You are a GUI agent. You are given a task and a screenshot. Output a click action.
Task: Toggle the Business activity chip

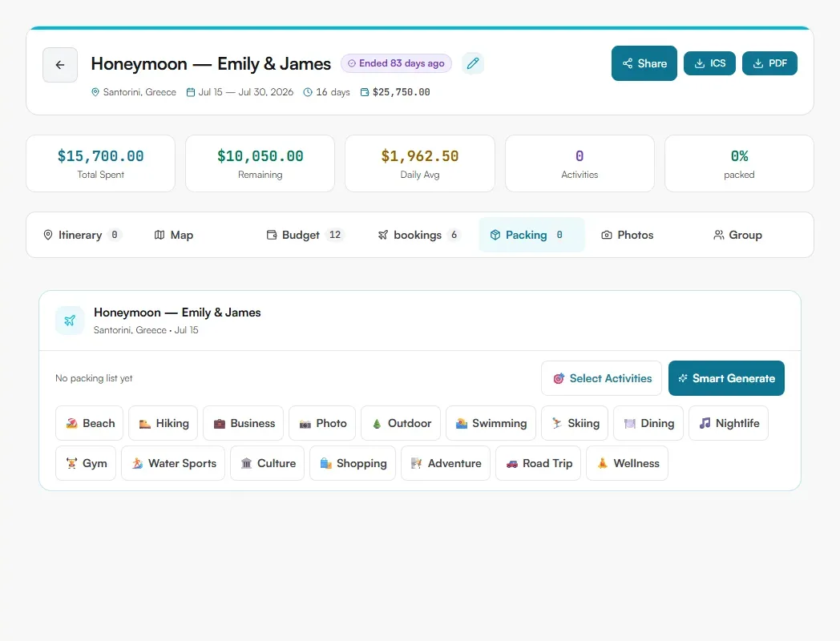243,423
